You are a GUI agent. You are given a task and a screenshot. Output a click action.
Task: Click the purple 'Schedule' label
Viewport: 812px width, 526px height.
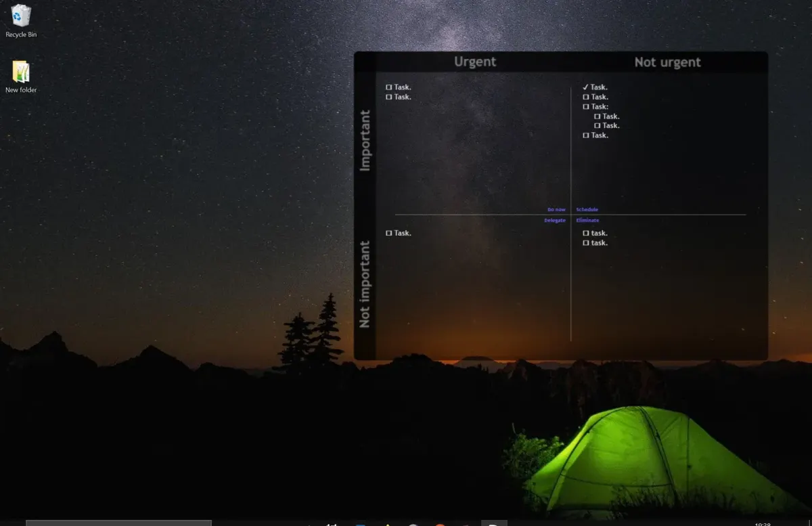[587, 210]
